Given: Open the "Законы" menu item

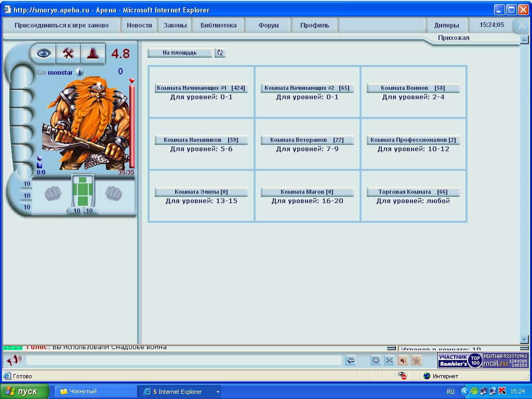Looking at the screenshot, I should [175, 25].
